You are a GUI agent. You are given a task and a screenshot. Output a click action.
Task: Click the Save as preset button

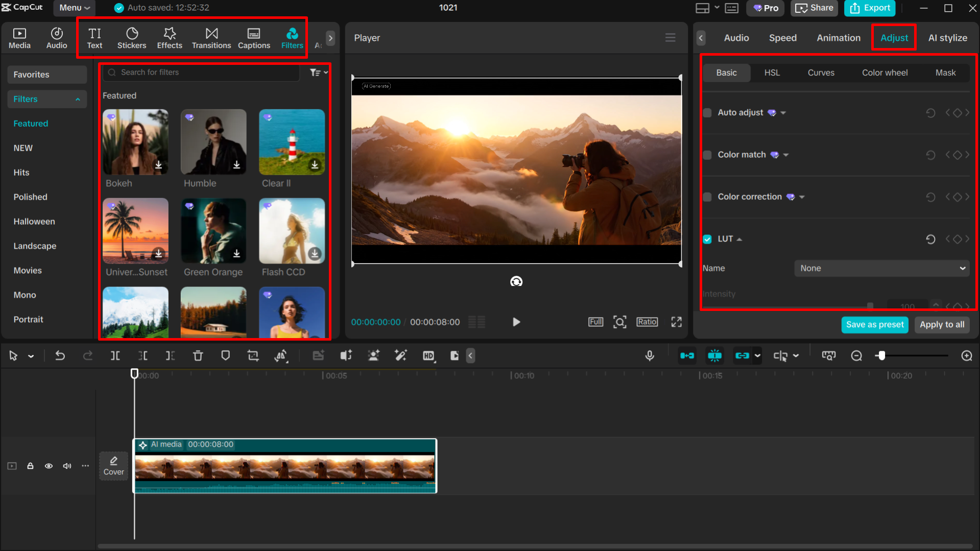[874, 324]
